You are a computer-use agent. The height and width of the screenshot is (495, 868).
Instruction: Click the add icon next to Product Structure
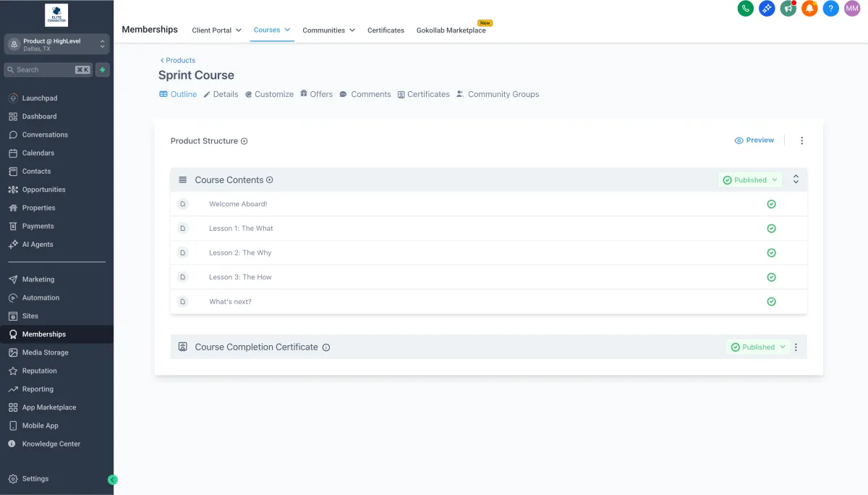pyautogui.click(x=244, y=141)
